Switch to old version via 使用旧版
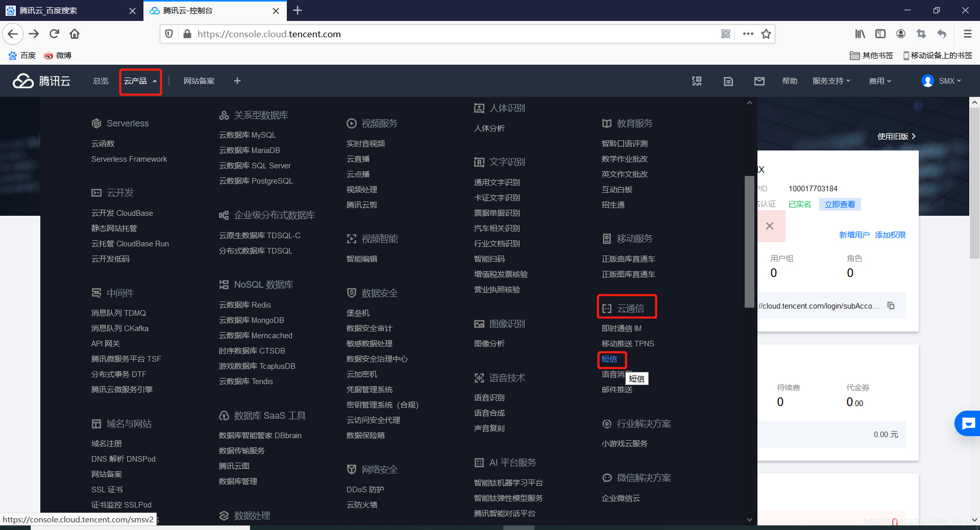980x530 pixels. (897, 137)
